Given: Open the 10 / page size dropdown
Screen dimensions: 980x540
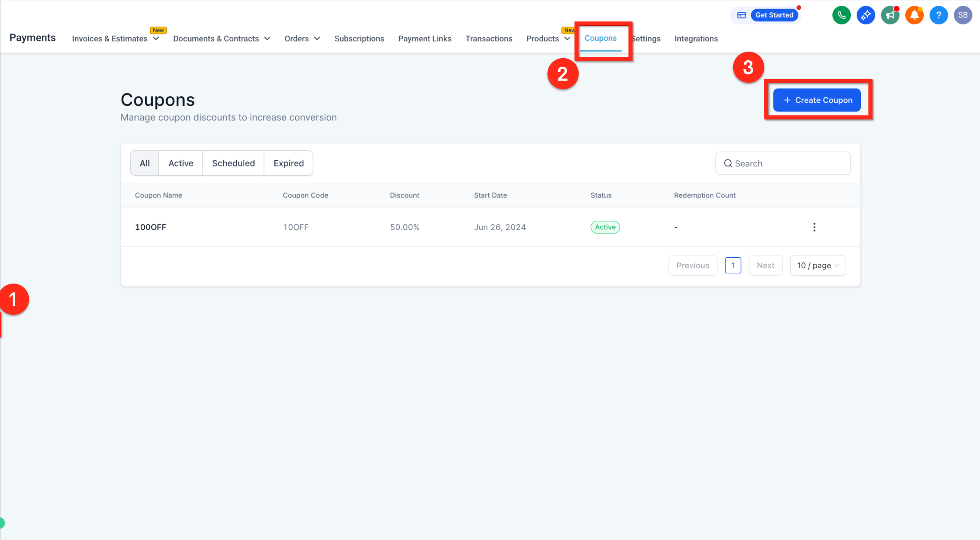Looking at the screenshot, I should pos(818,265).
